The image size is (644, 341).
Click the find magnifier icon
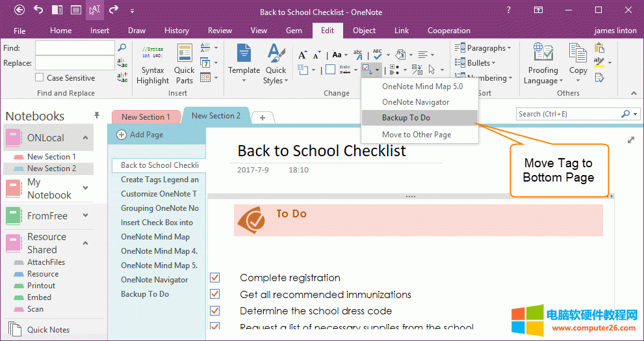(122, 48)
